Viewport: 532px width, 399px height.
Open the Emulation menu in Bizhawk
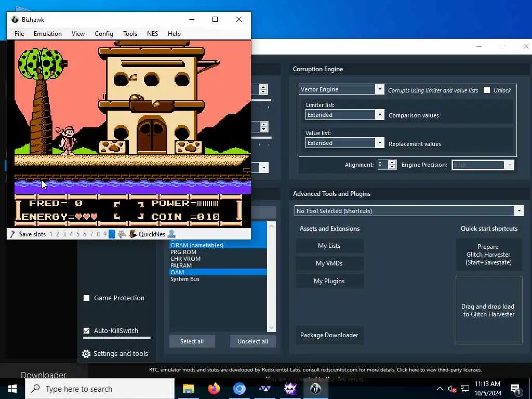pyautogui.click(x=47, y=34)
